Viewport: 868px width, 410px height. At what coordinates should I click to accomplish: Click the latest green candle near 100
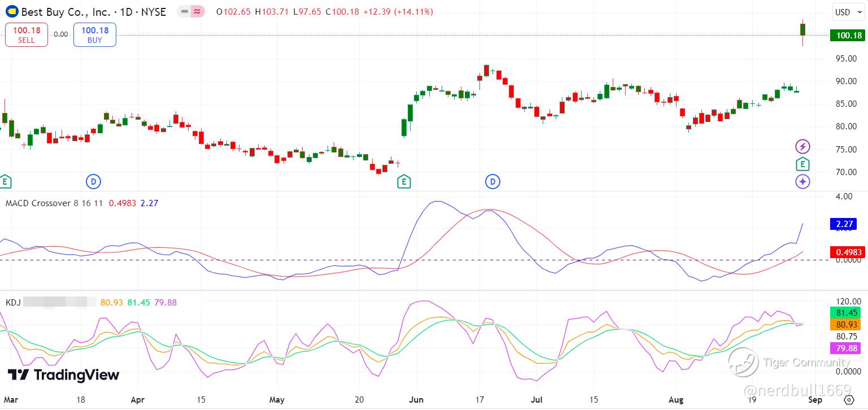click(802, 30)
